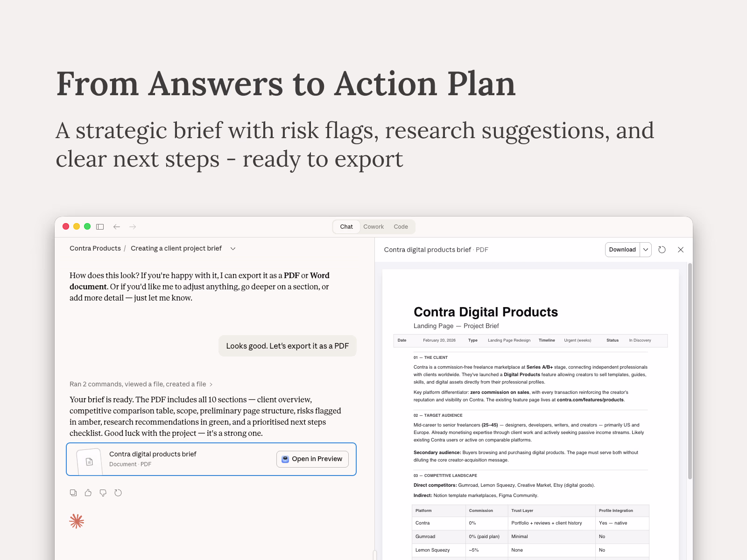Viewport: 747px width, 560px height.
Task: Expand the 'Ran 2 commands' activity details
Action: [141, 384]
